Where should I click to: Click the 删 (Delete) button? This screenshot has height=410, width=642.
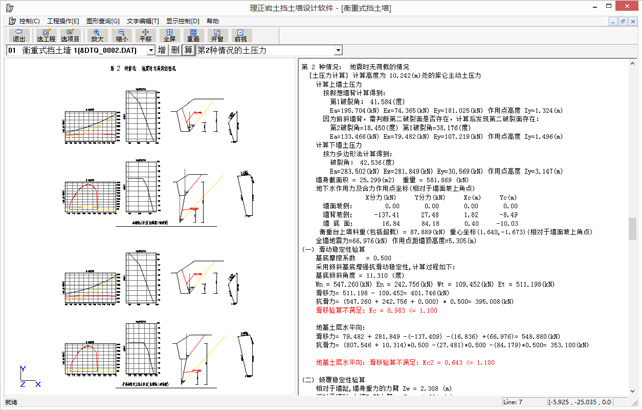pyautogui.click(x=175, y=50)
